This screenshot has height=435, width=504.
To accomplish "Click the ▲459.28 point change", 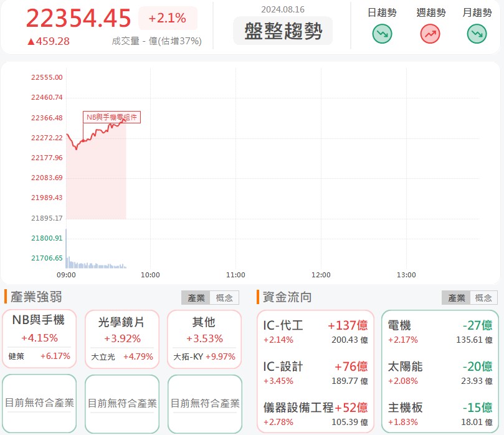I will [x=48, y=41].
